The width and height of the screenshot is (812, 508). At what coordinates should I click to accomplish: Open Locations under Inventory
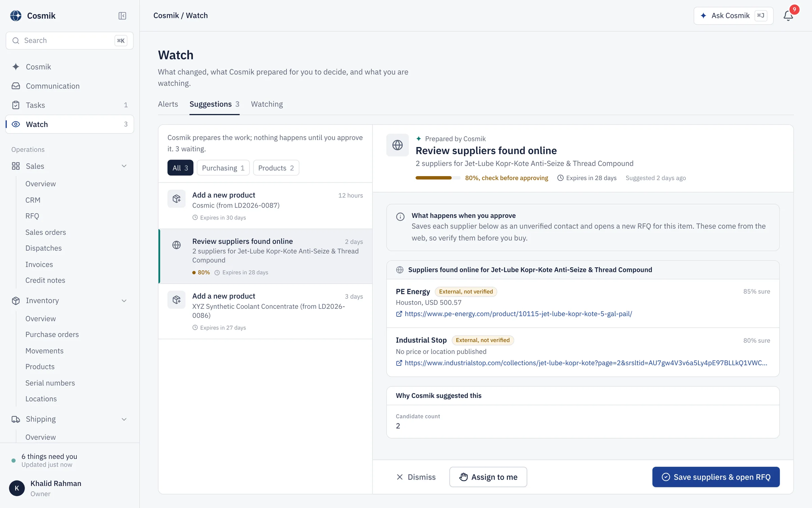[41, 399]
